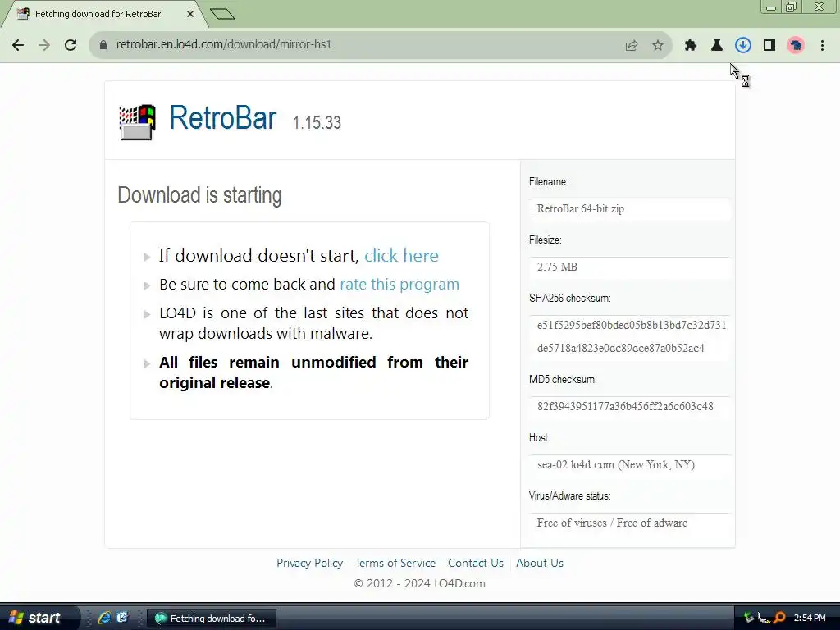This screenshot has height=630, width=840.
Task: Open the profile avatar menu
Action: (796, 46)
